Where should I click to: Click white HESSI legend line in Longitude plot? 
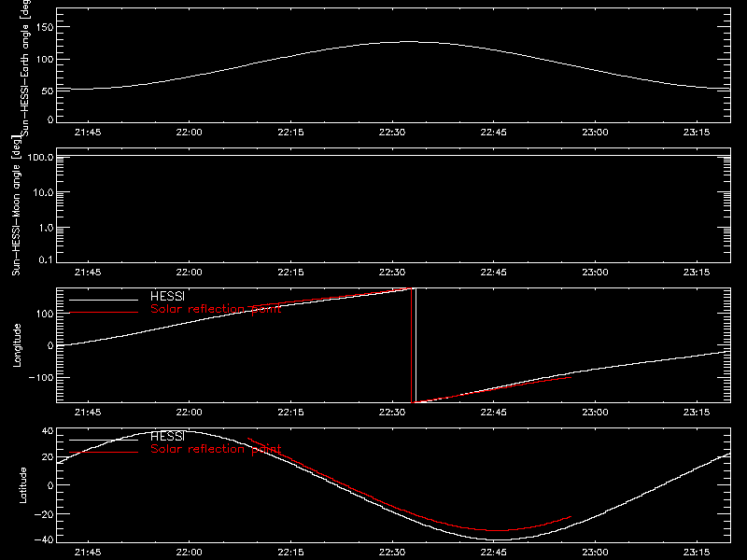point(104,300)
